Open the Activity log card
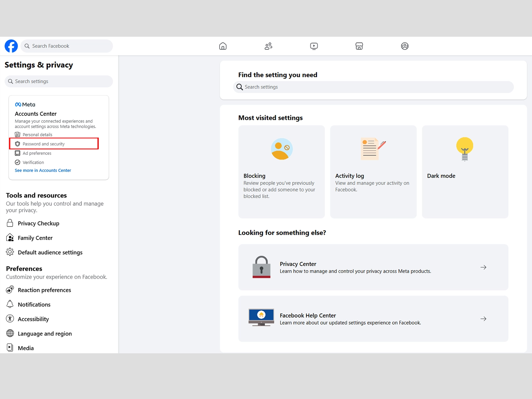This screenshot has width=532, height=399. pos(373,172)
